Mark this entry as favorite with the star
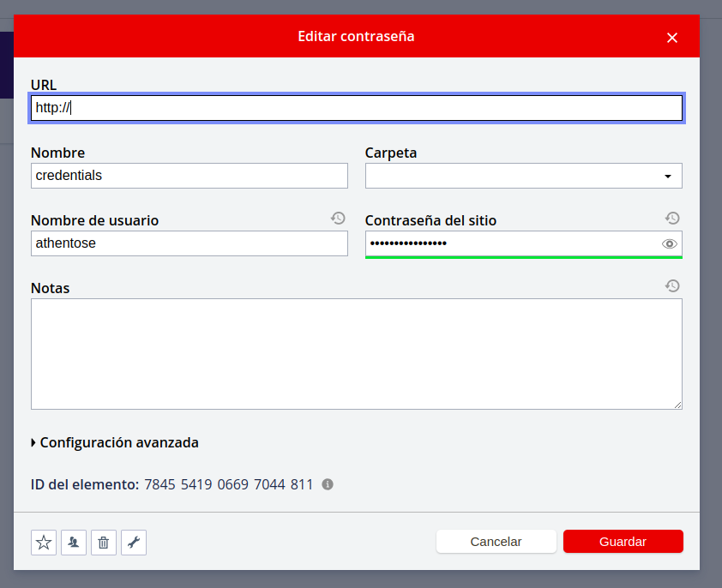This screenshot has width=722, height=588. [44, 542]
